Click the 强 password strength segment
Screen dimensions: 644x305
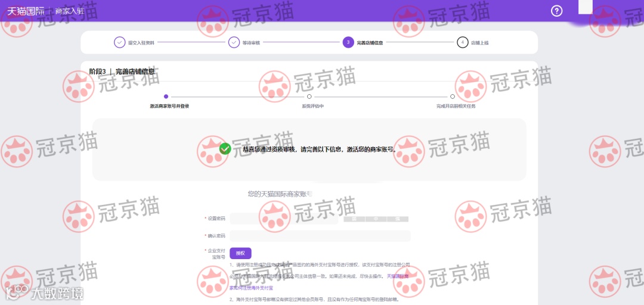pos(398,219)
